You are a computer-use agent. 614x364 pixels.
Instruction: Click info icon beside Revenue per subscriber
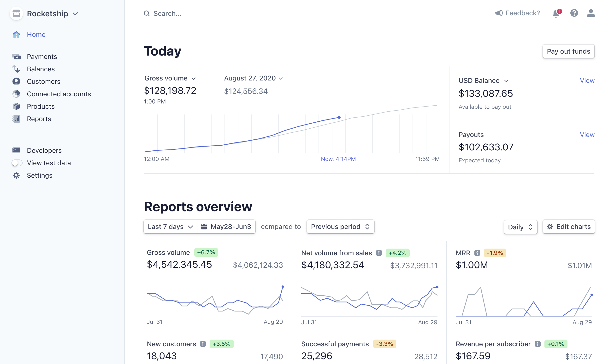[538, 344]
